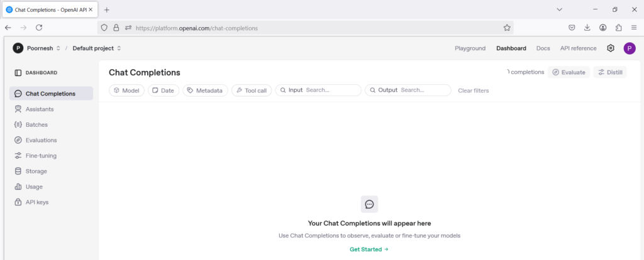Open Firefox Pocket save icon

[x=571, y=28]
